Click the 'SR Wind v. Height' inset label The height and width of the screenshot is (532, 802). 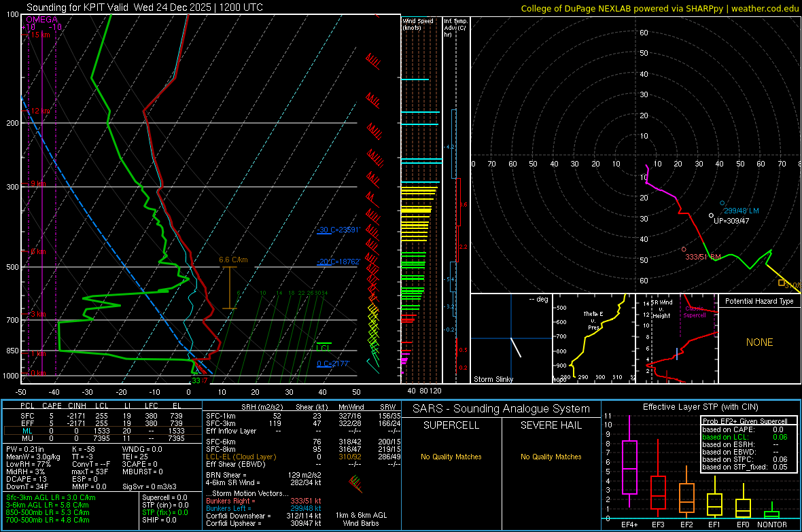pyautogui.click(x=661, y=309)
